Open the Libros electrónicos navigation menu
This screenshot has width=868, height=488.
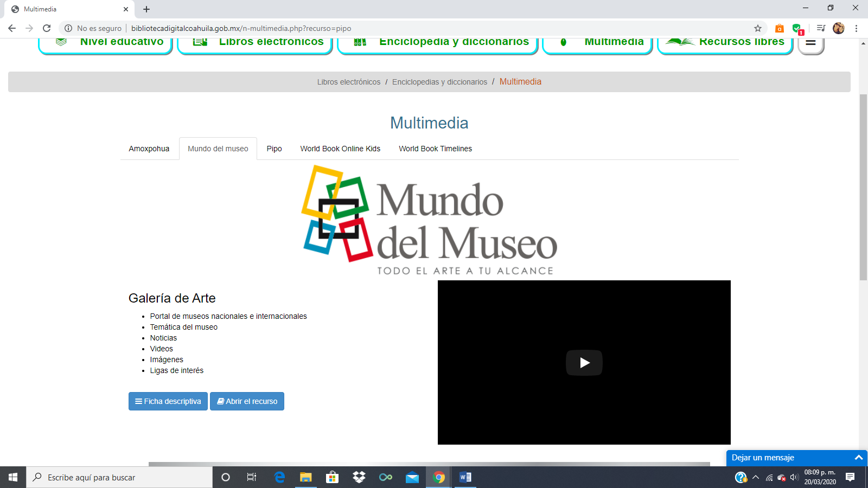pos(255,43)
